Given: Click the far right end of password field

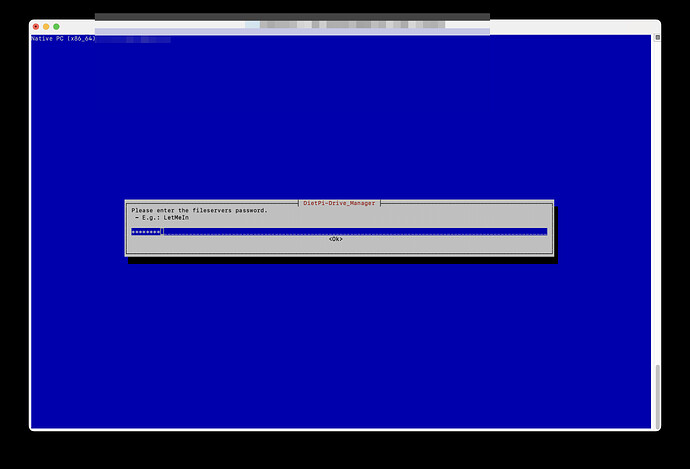Looking at the screenshot, I should (543, 231).
